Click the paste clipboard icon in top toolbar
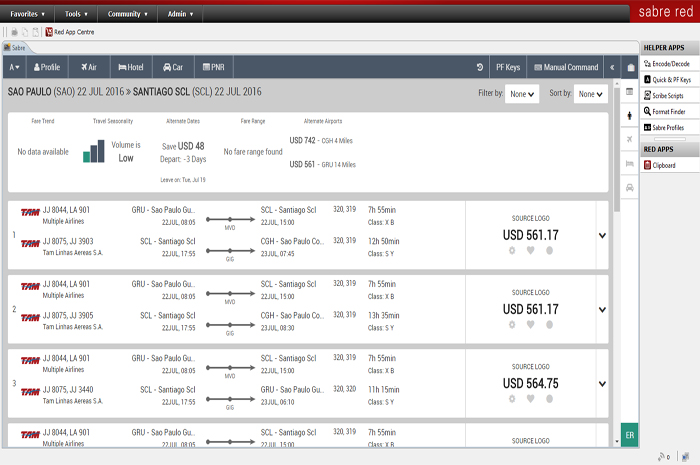Image resolution: width=700 pixels, height=465 pixels. [x=36, y=32]
